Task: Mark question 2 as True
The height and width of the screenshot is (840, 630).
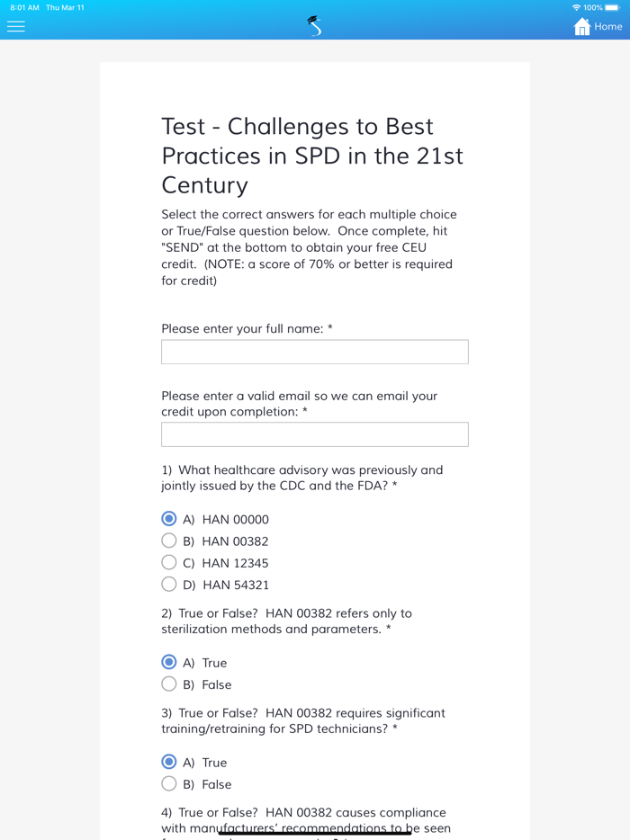Action: pyautogui.click(x=169, y=662)
